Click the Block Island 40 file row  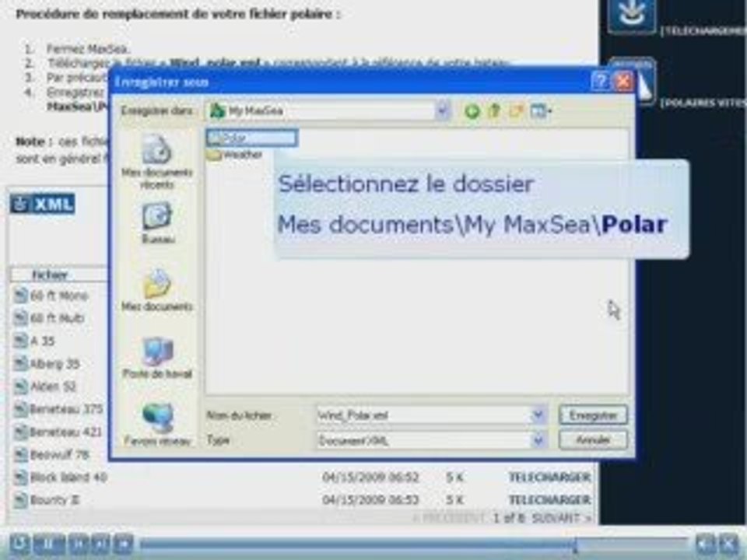[x=60, y=477]
